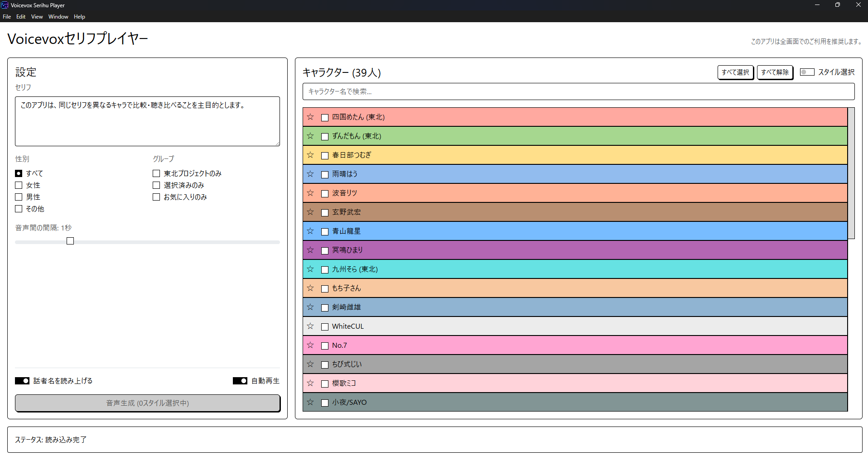Click the star for 小夜/SAYO
The width and height of the screenshot is (868, 465).
coord(310,402)
